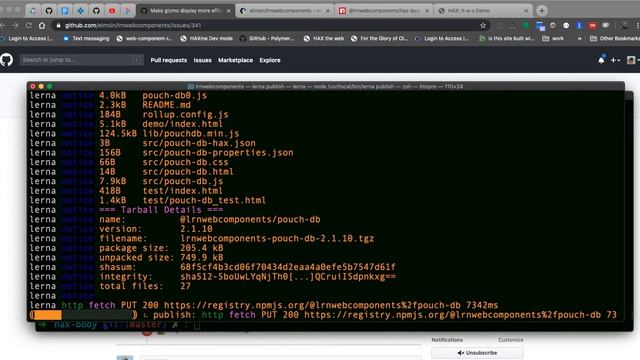The width and height of the screenshot is (640, 360).
Task: Open Marketplace in GitHub header
Action: point(235,60)
